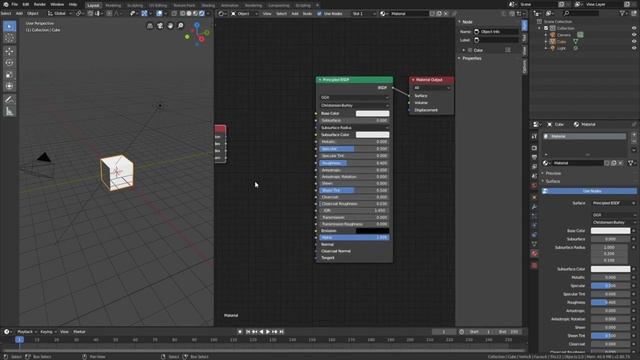Open the Blender logo menu

[6, 4]
